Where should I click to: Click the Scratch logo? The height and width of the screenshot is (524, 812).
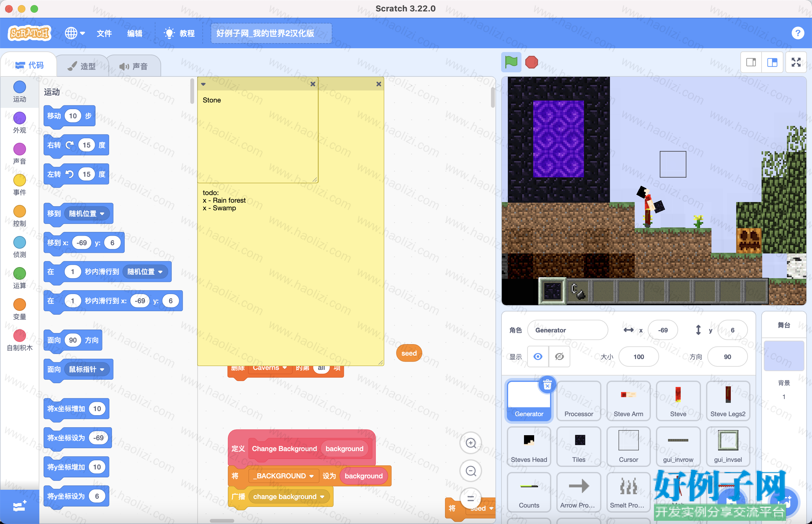tap(29, 33)
